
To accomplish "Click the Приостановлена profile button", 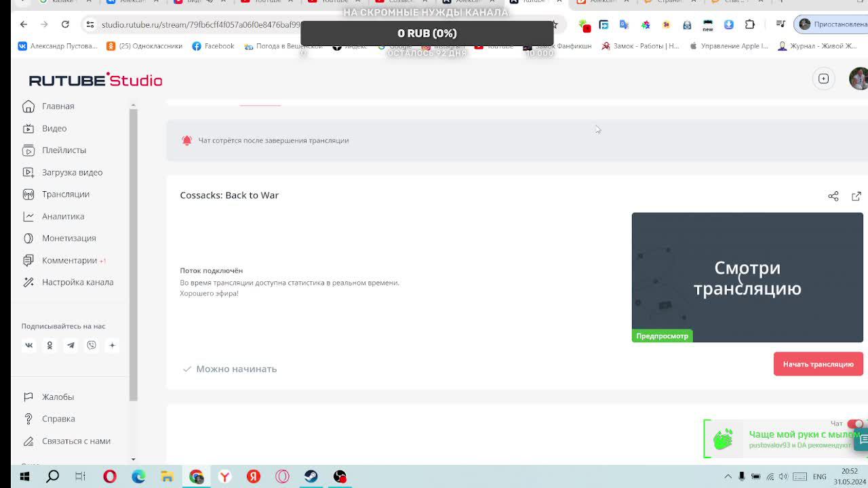I will point(831,24).
